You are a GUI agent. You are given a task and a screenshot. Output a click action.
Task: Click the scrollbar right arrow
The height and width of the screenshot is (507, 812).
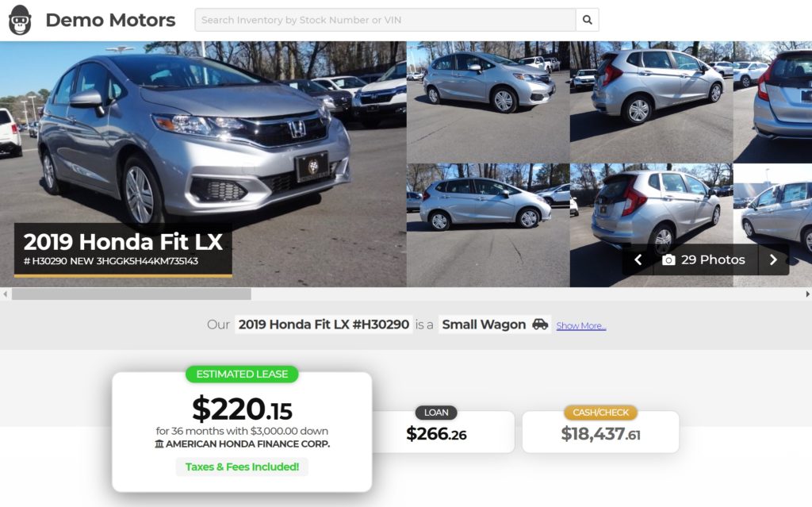click(807, 294)
